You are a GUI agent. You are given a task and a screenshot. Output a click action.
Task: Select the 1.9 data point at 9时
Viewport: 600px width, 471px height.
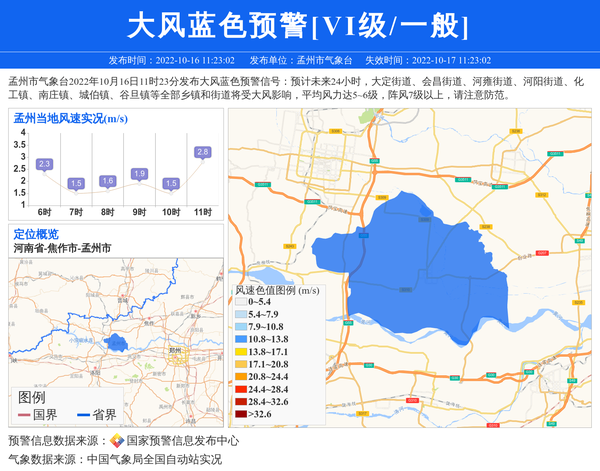[x=139, y=174]
